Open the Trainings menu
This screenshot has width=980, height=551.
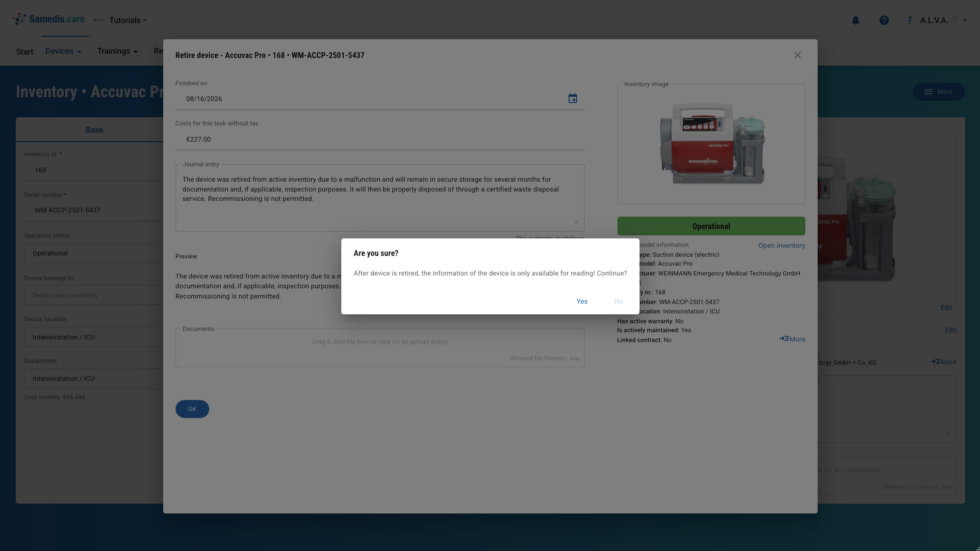click(118, 51)
